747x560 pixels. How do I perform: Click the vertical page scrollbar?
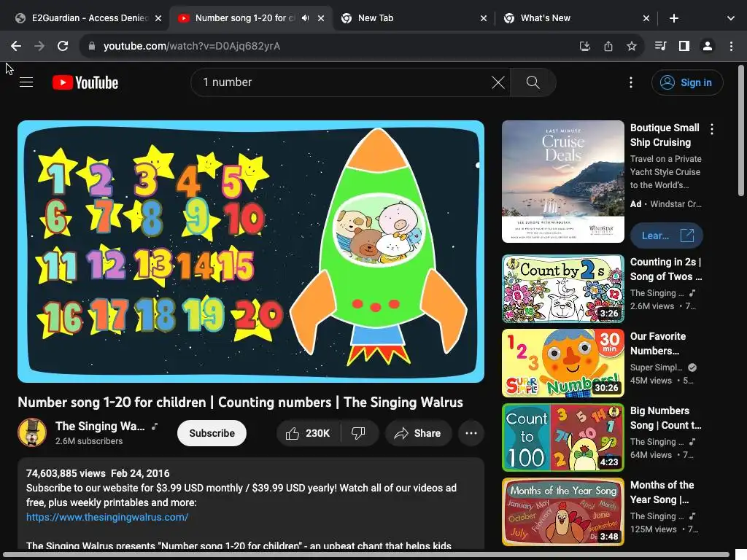coord(741,130)
